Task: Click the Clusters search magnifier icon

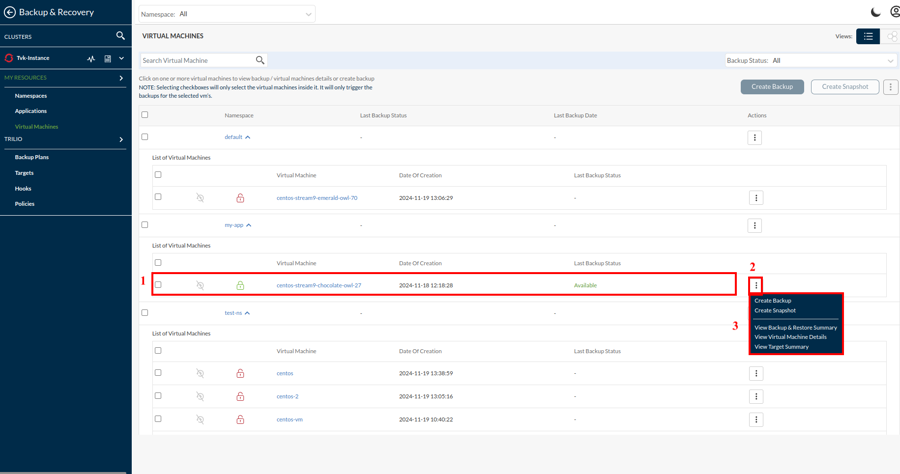Action: point(120,36)
